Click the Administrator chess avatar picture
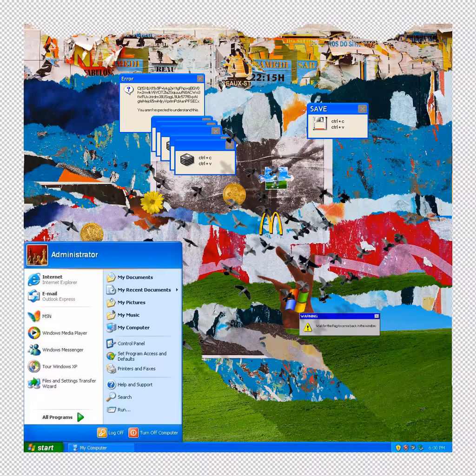Viewport: 476px width, 476px height. 37,255
